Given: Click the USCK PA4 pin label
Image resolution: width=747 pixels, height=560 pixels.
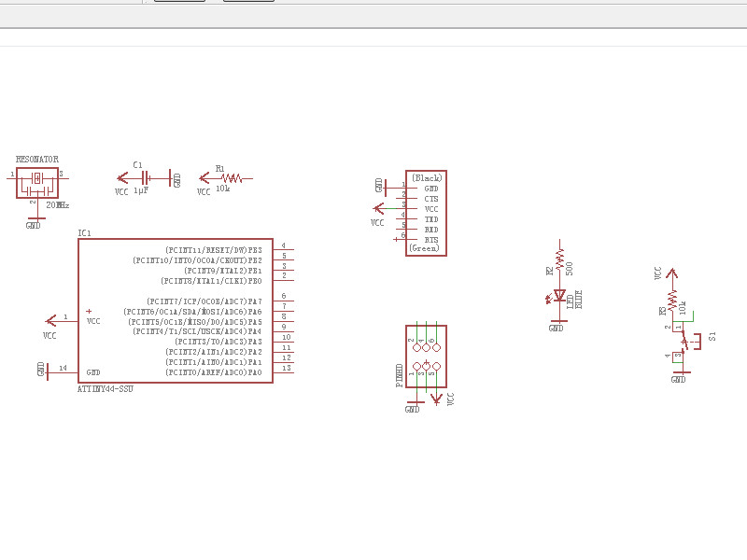Looking at the screenshot, I should pyautogui.click(x=197, y=331).
